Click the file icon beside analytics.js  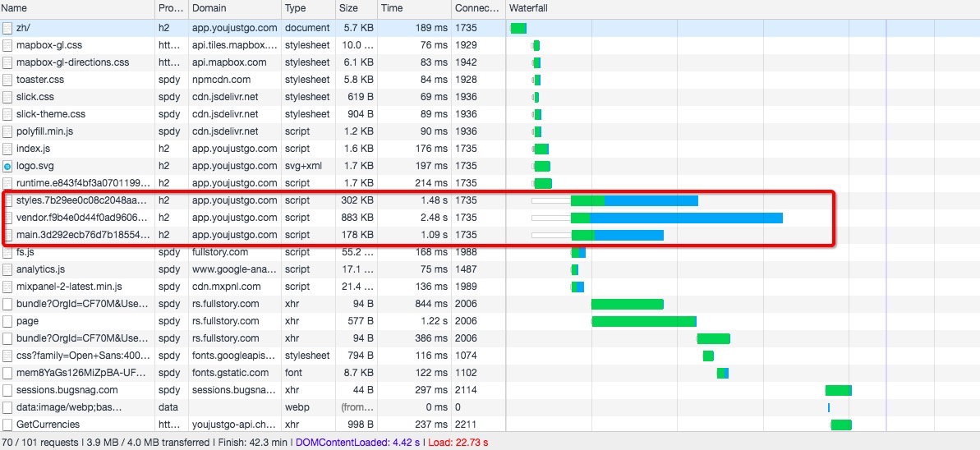(7, 269)
